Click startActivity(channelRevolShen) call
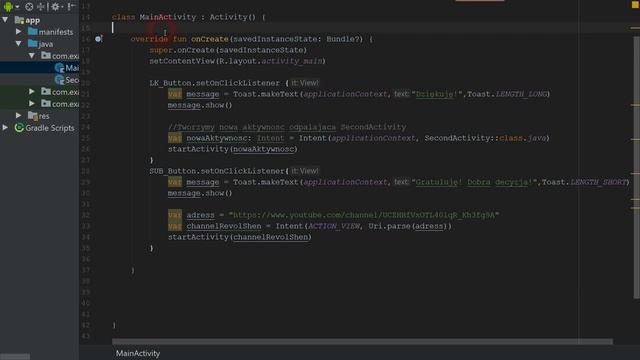This screenshot has width=640, height=360. [240, 237]
